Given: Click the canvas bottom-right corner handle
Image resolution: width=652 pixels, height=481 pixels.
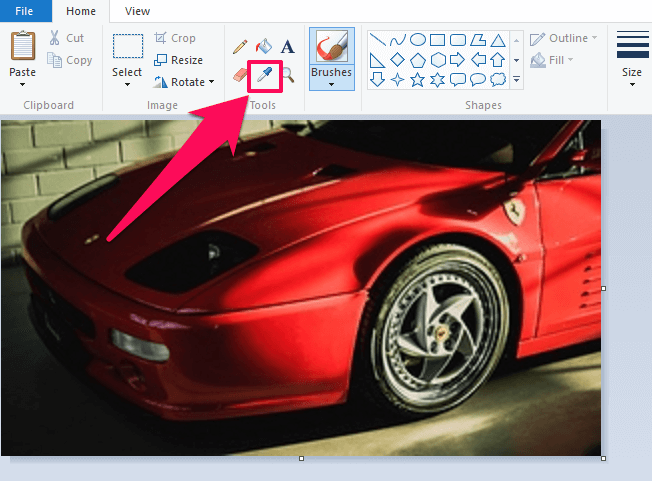Looking at the screenshot, I should pyautogui.click(x=603, y=459).
